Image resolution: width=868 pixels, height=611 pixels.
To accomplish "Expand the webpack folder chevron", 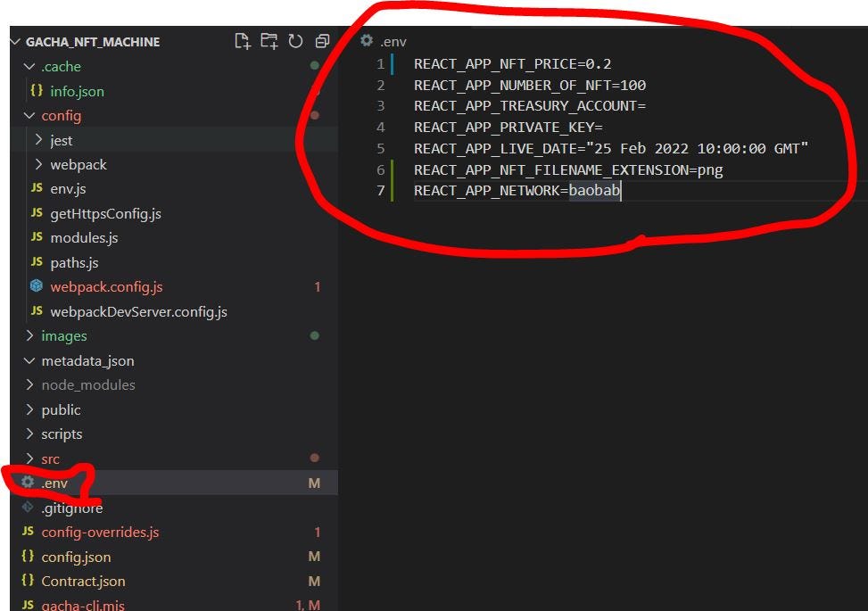I will (38, 164).
